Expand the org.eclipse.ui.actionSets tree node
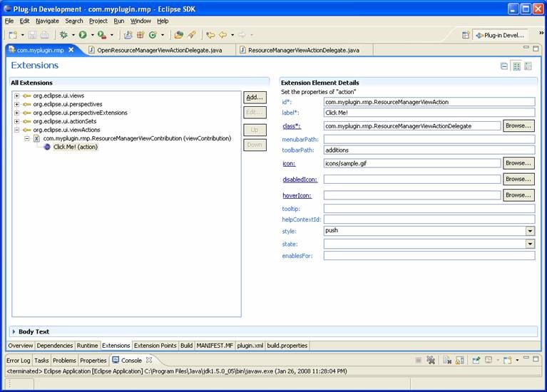Screen dimensions: 547x392 16,121
